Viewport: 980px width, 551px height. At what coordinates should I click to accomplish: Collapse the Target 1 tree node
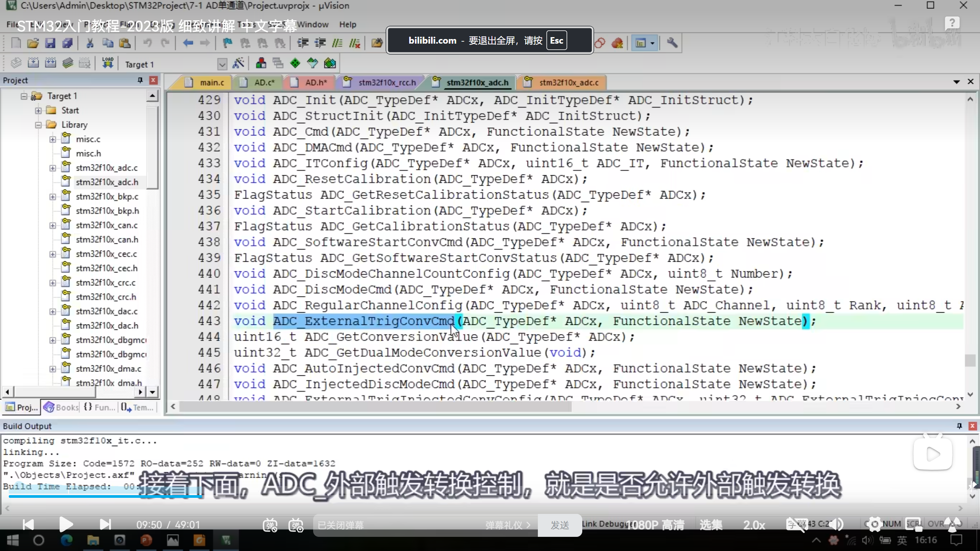click(x=24, y=96)
